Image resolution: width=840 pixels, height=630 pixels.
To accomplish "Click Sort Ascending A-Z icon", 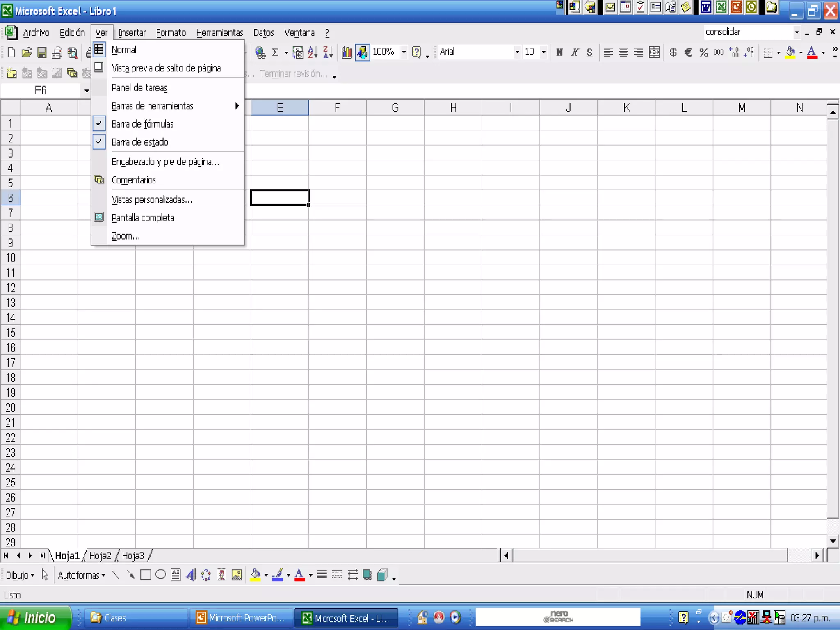I will 313,52.
